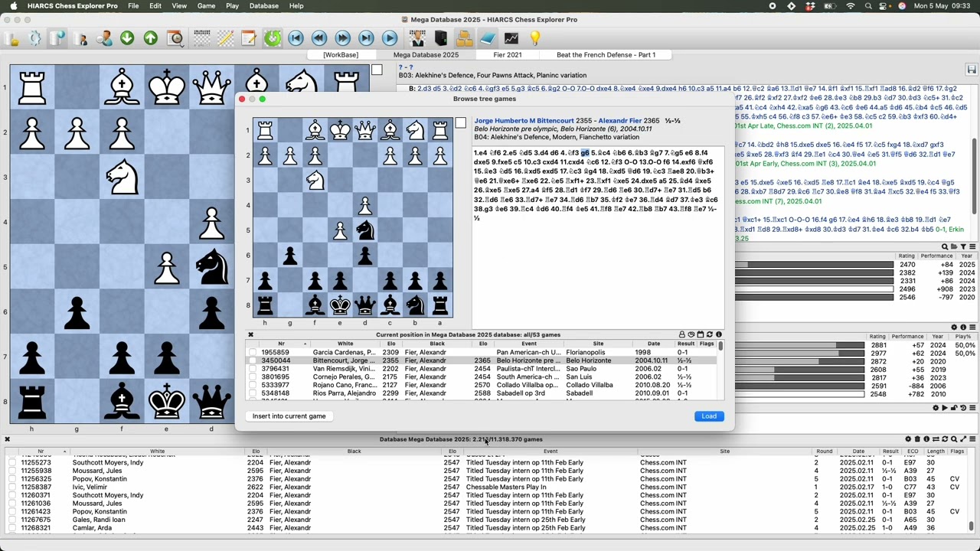Click the green down arrow toolbar icon

point(127,37)
